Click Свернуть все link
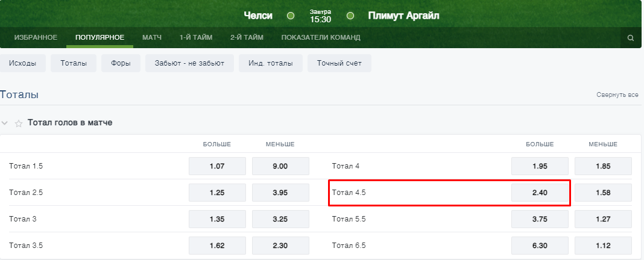This screenshot has height=260, width=644. 617,95
